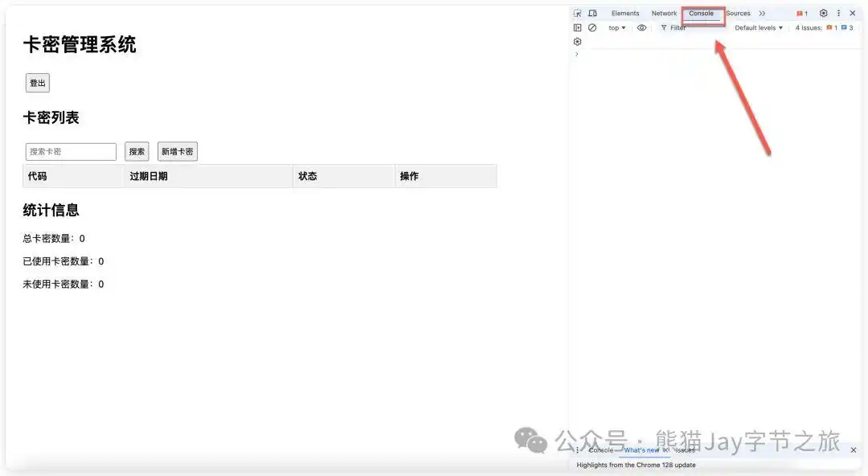This screenshot has height=476, width=868.
Task: Open What's new drawer tab
Action: pos(643,449)
